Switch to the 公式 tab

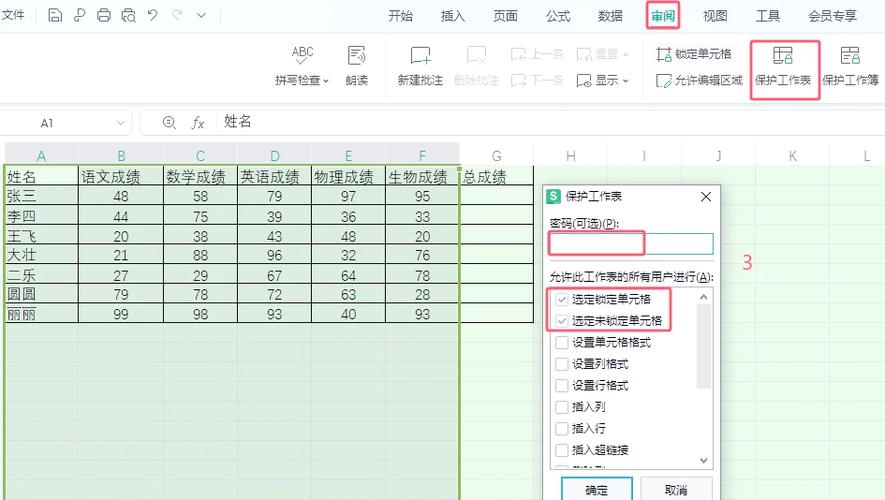[x=558, y=16]
